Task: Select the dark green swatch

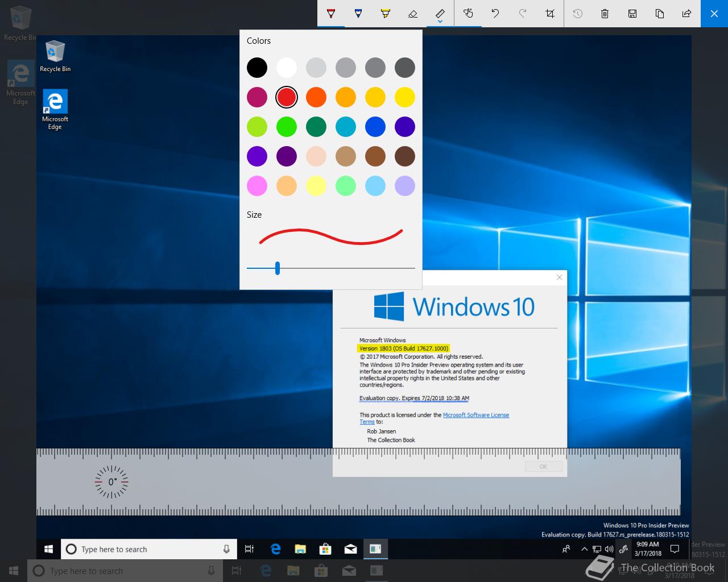Action: coord(316,127)
